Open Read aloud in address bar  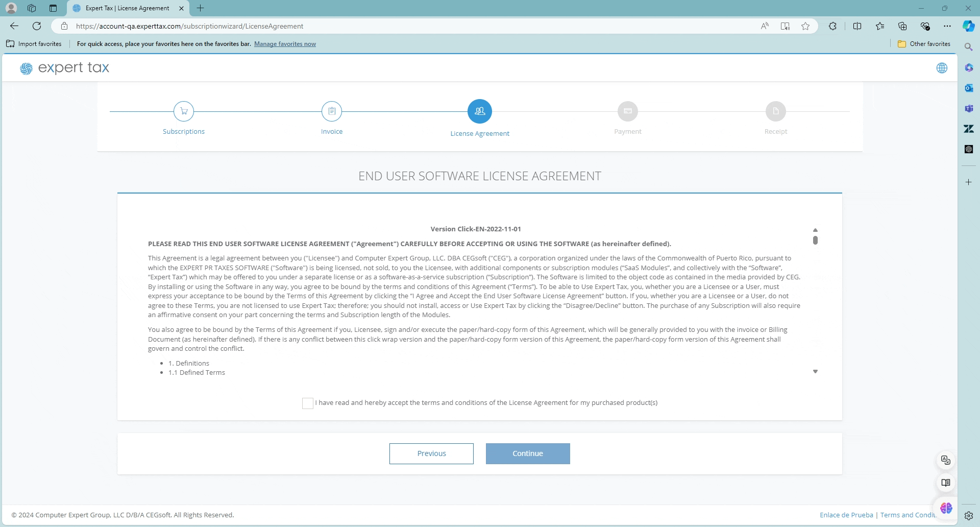[x=765, y=26]
